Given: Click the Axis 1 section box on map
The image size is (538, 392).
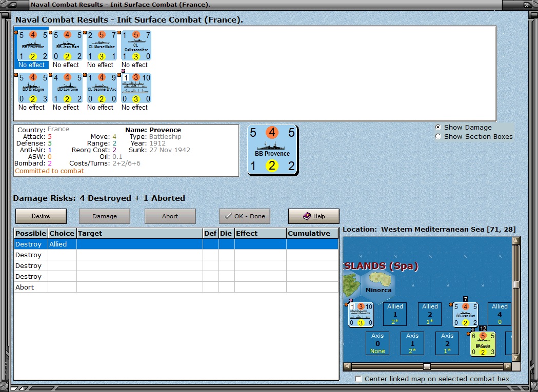Looking at the screenshot, I should coord(412,343).
